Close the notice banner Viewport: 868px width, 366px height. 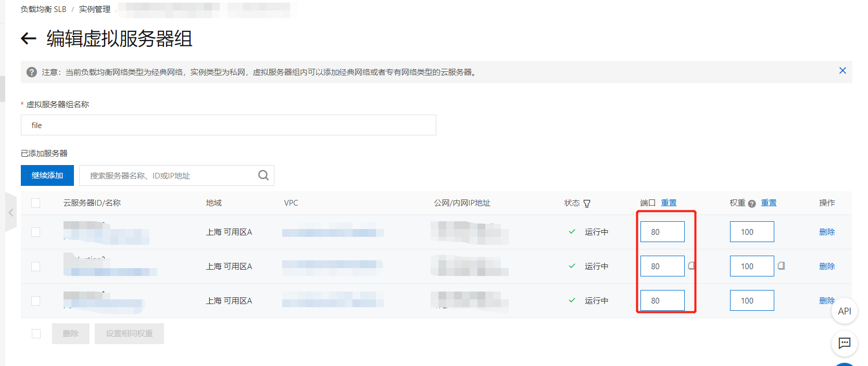click(x=842, y=71)
